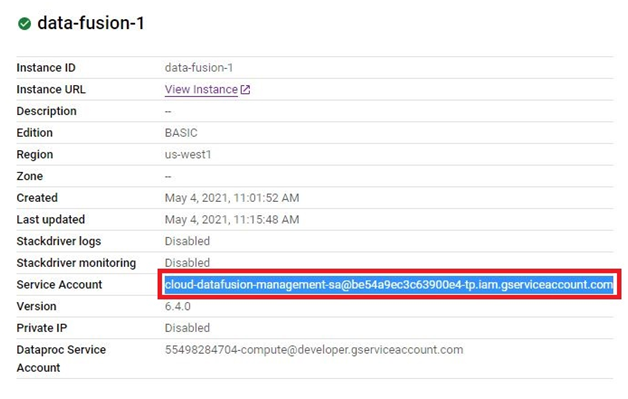Open the View Instance link
Image resolution: width=628 pixels, height=399 pixels.
click(201, 89)
